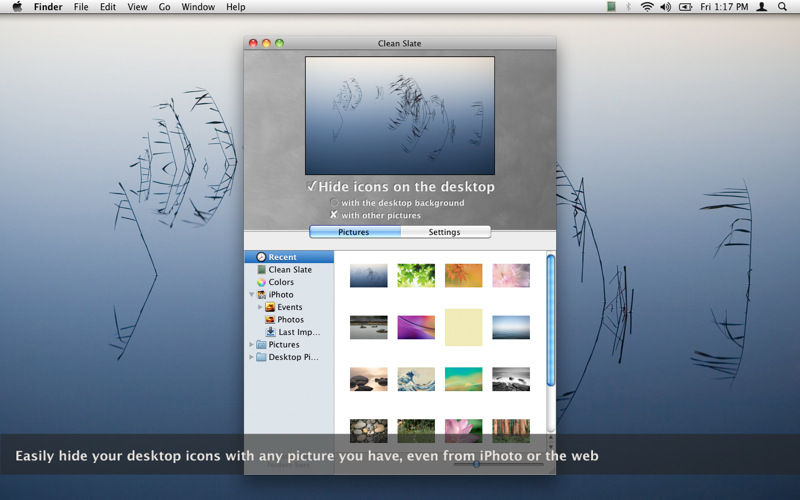Open the volume control icon
This screenshot has width=800, height=500.
665,7
